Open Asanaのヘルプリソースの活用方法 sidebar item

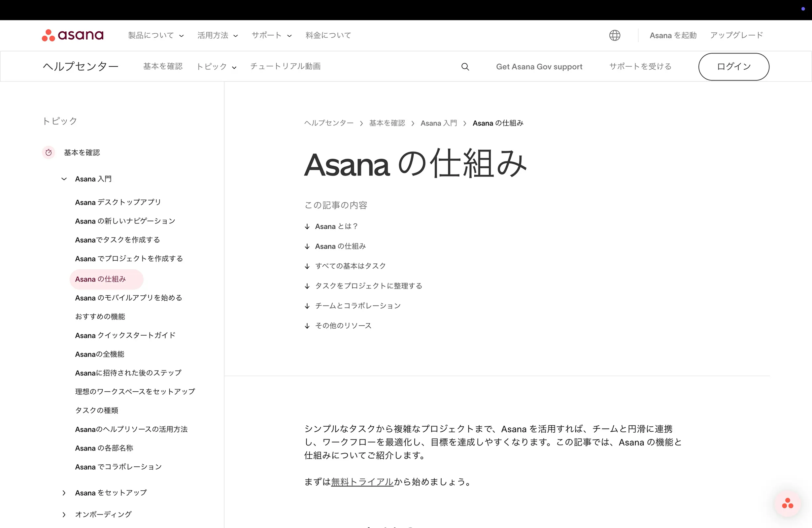pyautogui.click(x=131, y=429)
